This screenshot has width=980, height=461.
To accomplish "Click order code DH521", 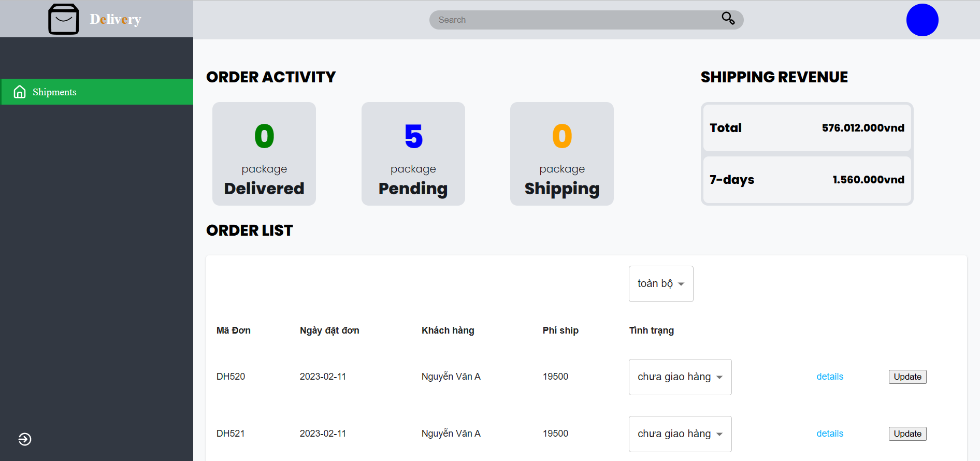I will (231, 434).
